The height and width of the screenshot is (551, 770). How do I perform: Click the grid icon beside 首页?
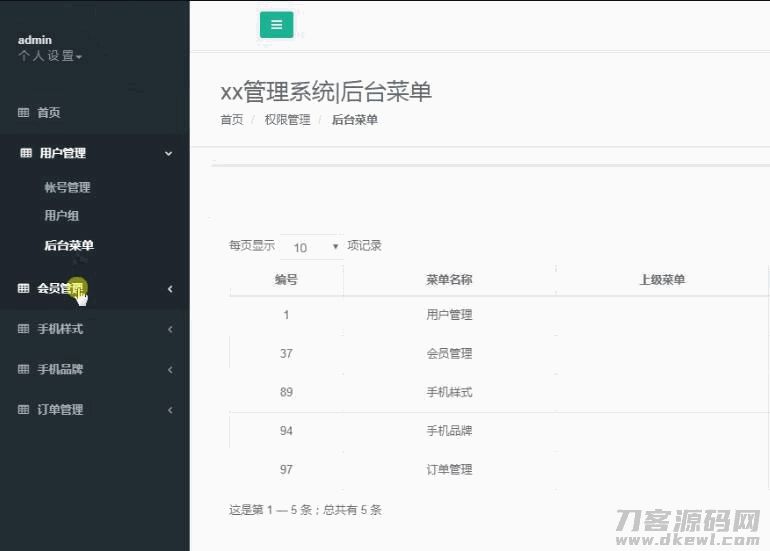pos(24,113)
